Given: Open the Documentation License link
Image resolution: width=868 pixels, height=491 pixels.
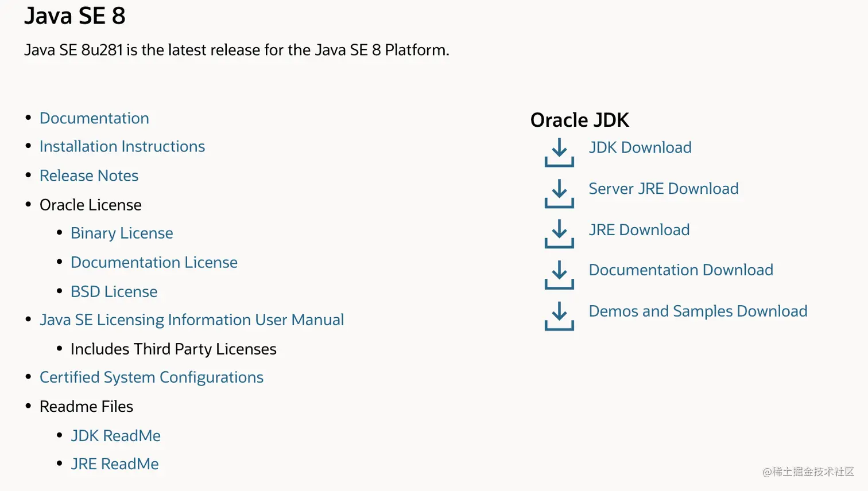Looking at the screenshot, I should (x=154, y=263).
